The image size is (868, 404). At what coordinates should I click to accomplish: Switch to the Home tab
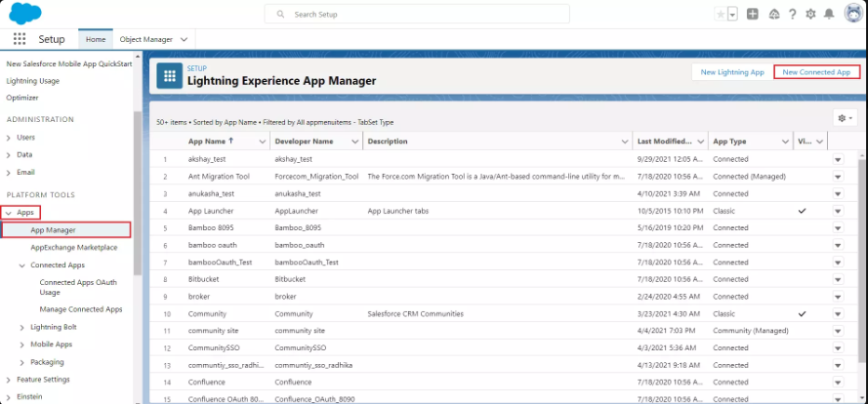(96, 39)
